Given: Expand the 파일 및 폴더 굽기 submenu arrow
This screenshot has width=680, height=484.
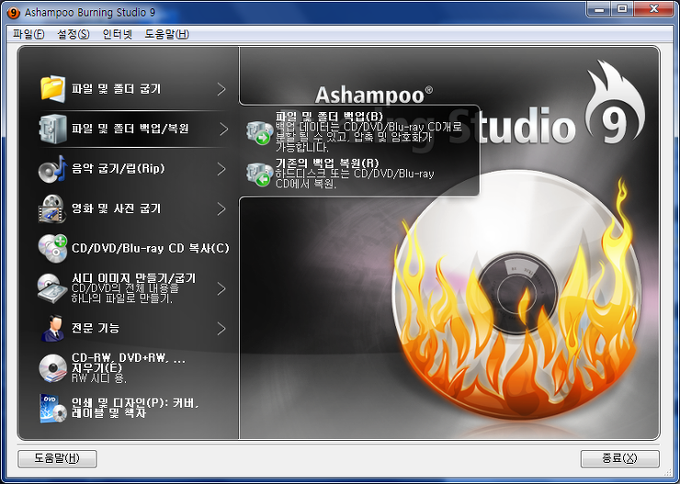Looking at the screenshot, I should click(x=222, y=89).
